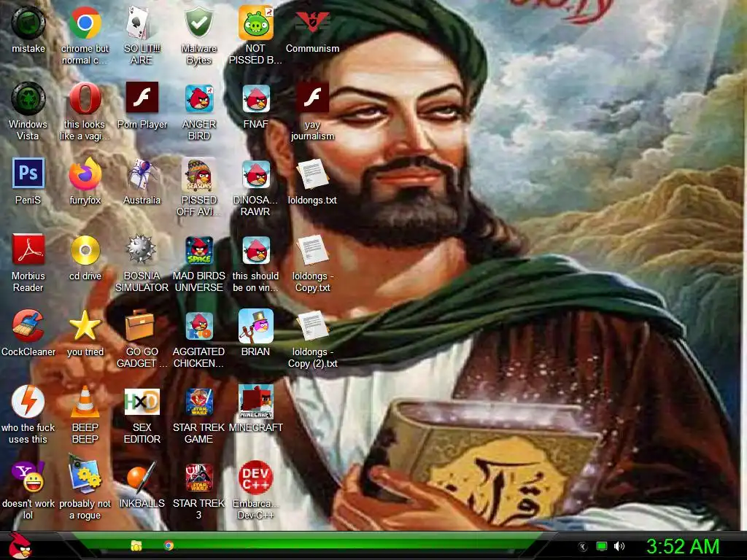Select the 'this should be on vin...' icon
The width and height of the screenshot is (747, 560).
coord(255,250)
